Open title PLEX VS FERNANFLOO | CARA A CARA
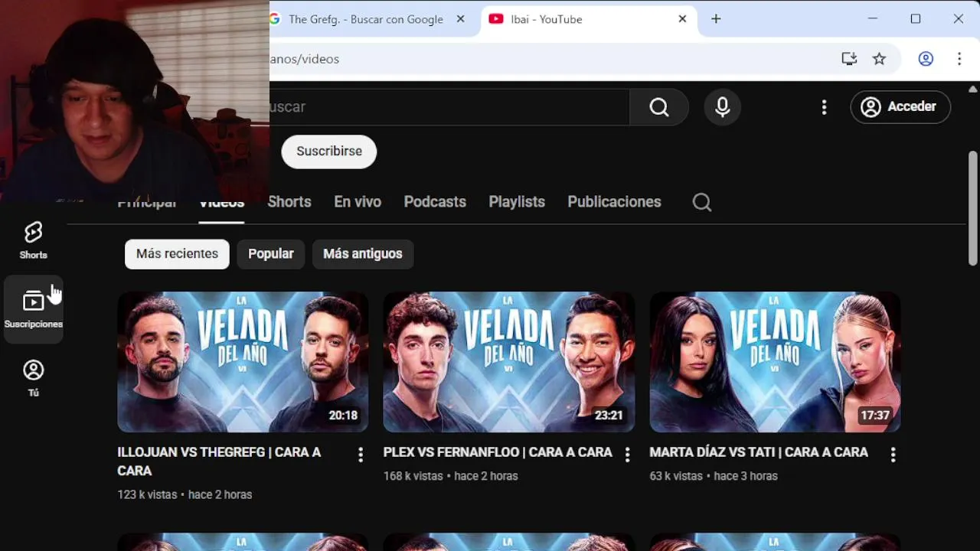Image resolution: width=980 pixels, height=551 pixels. pyautogui.click(x=498, y=452)
